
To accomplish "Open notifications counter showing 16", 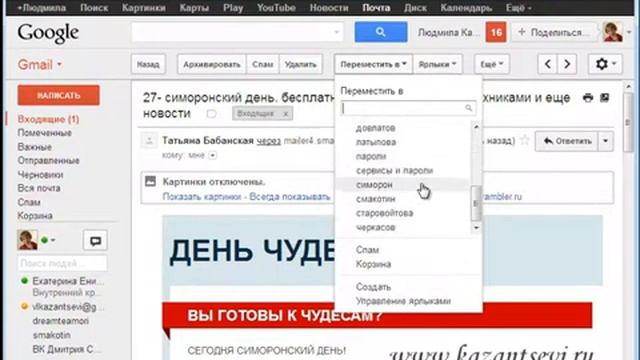I will [496, 32].
